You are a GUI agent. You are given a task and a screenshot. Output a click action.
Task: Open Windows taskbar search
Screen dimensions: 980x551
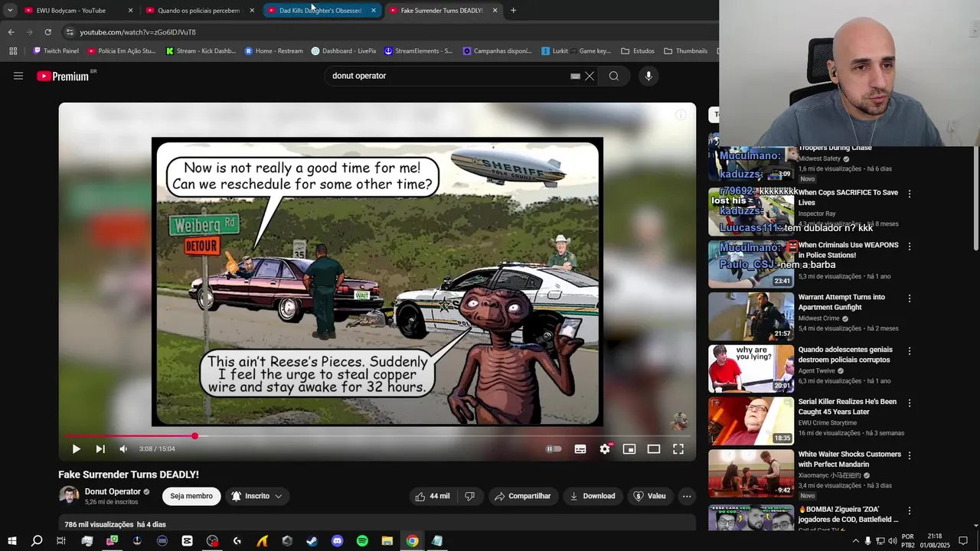tap(37, 541)
